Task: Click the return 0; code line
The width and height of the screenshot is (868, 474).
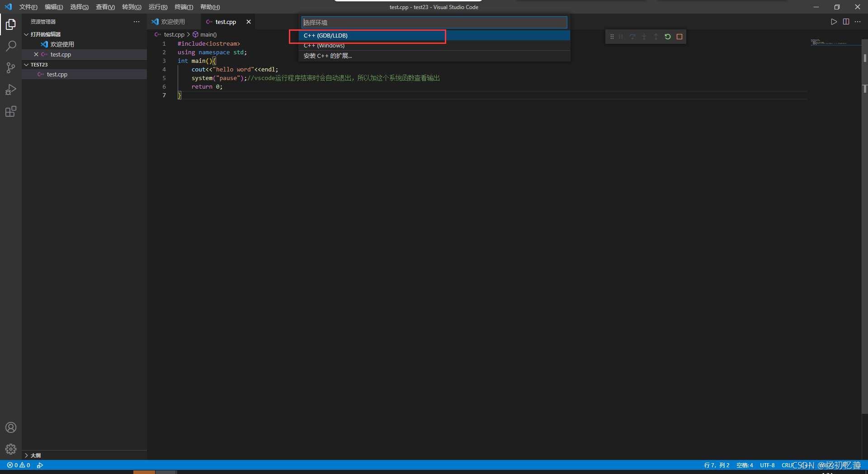Action: [207, 86]
